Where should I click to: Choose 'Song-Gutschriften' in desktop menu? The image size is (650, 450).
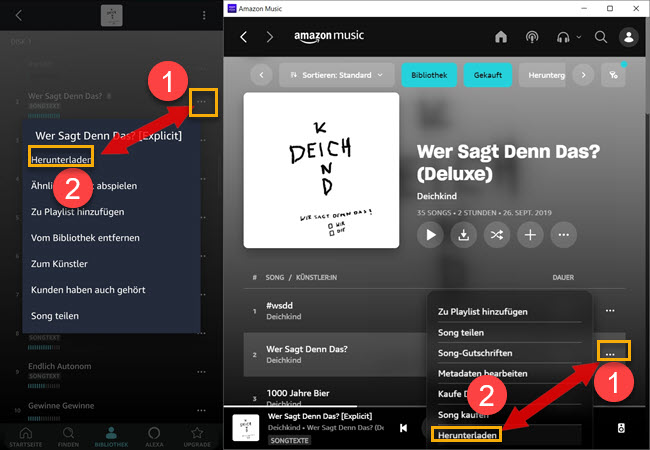tap(475, 353)
